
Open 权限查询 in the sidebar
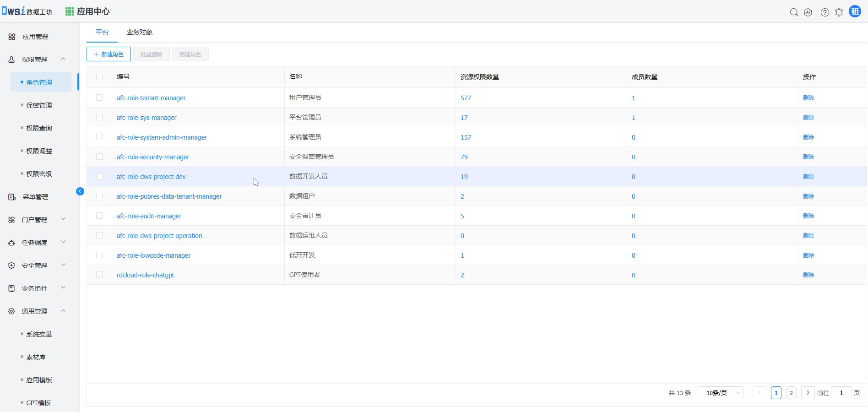39,128
